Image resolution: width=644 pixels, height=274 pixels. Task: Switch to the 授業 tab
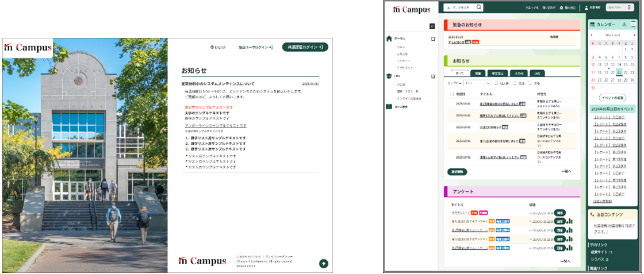pyautogui.click(x=478, y=74)
